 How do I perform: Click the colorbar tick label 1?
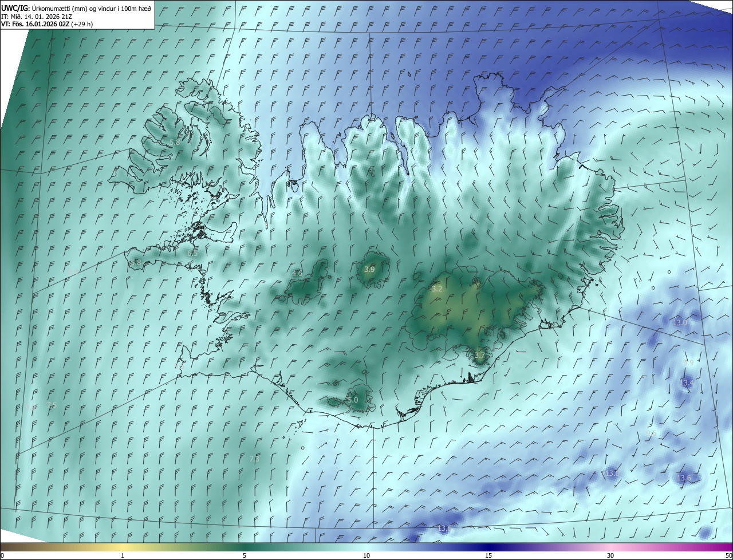pyautogui.click(x=123, y=555)
